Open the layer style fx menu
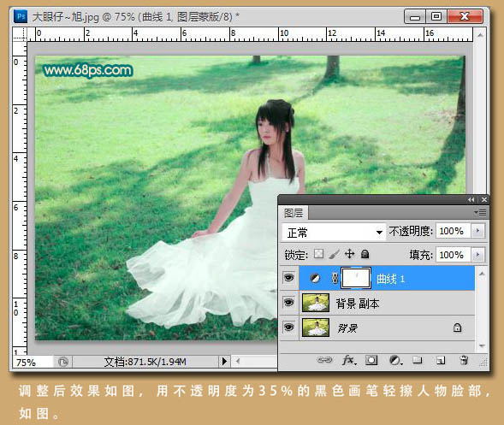 pos(349,360)
